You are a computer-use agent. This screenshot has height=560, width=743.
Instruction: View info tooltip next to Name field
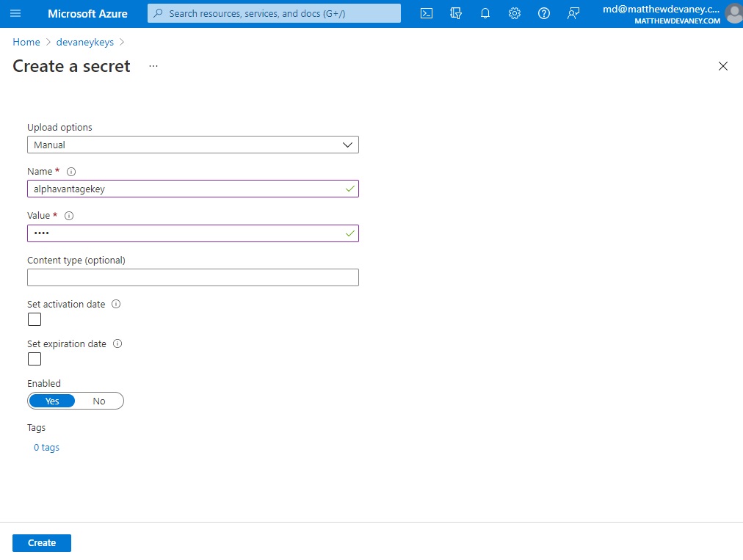click(71, 171)
